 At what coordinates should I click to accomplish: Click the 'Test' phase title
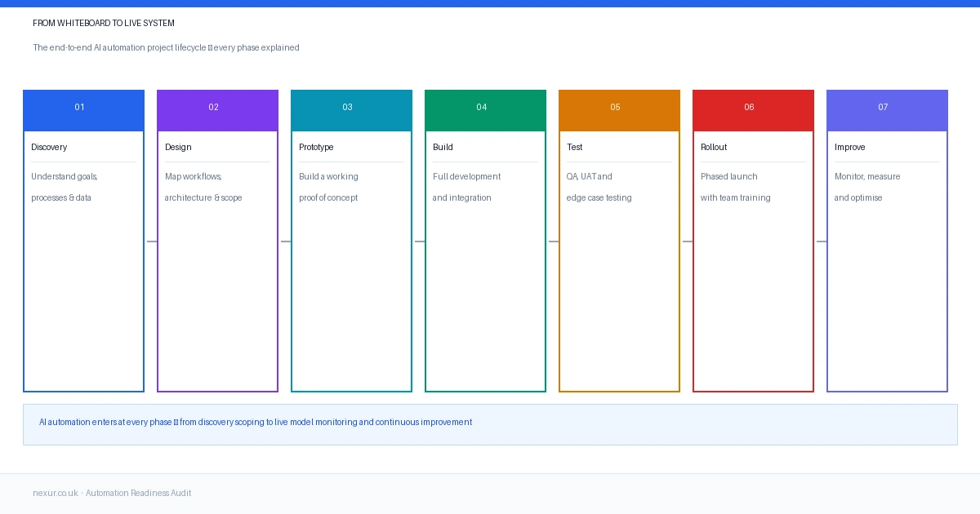click(x=575, y=148)
